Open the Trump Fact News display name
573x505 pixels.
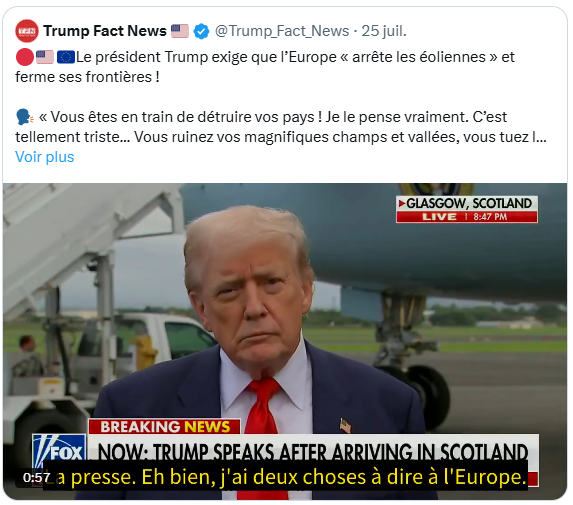click(105, 31)
